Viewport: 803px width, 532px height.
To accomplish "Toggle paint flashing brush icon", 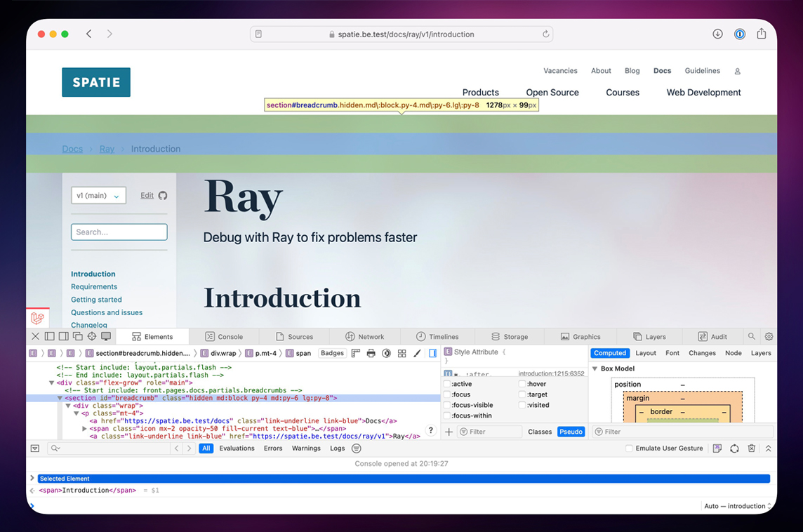I will pyautogui.click(x=418, y=353).
